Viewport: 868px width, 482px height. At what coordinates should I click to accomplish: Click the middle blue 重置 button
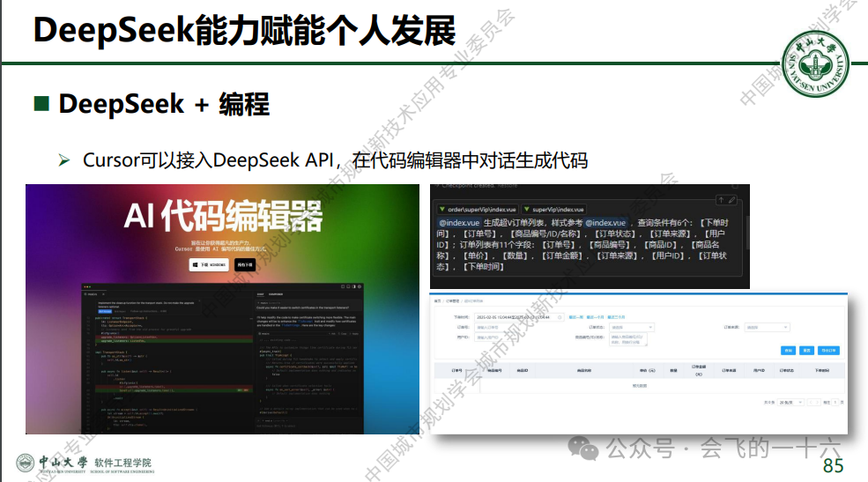point(806,351)
